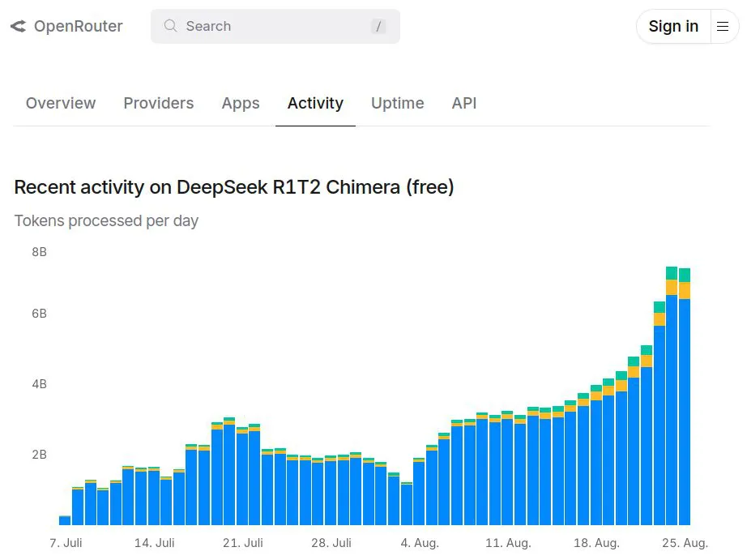Click the 25. Aug. axis label
747x560 pixels.
click(x=685, y=543)
